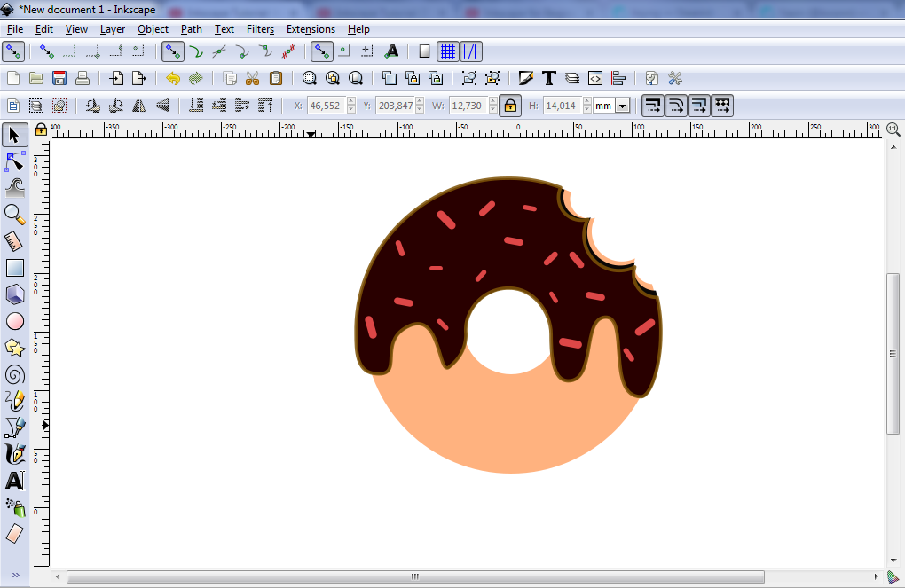
Task: Toggle the guide lock above the ruler
Action: pyautogui.click(x=41, y=129)
